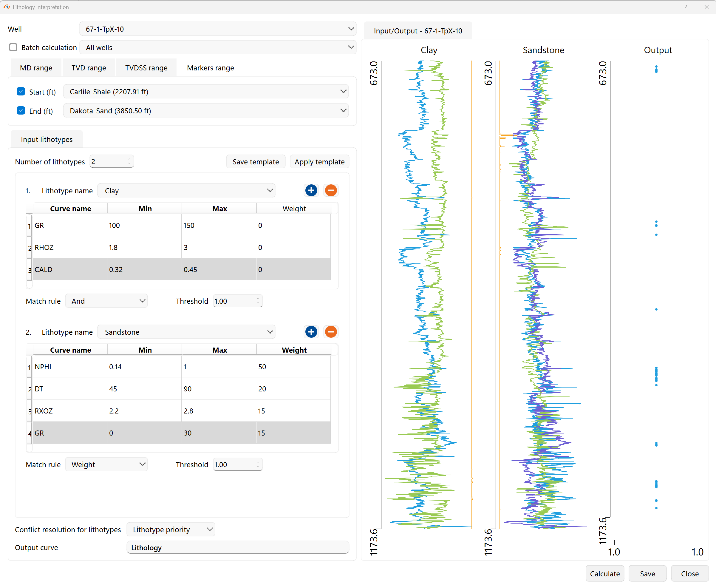Image resolution: width=716 pixels, height=588 pixels.
Task: Click the Save button at bottom
Action: (647, 574)
